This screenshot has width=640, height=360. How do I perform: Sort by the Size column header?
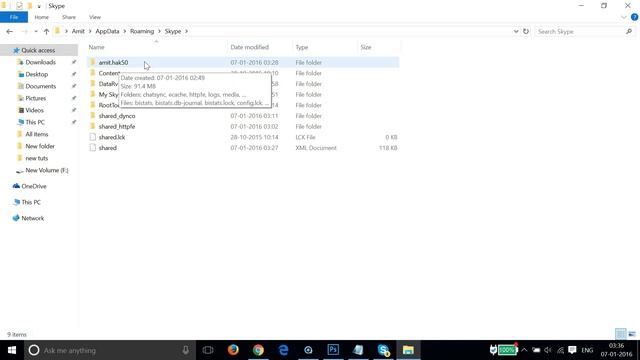[x=366, y=47]
